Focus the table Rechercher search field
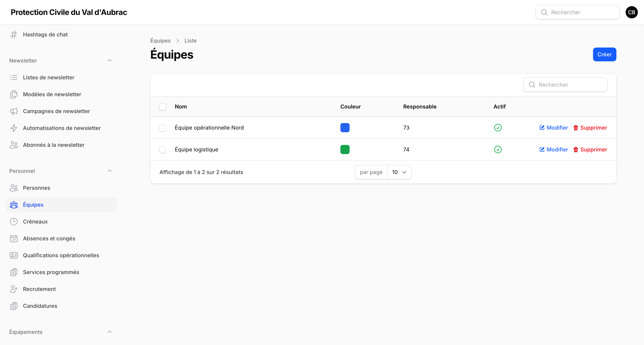 [565, 85]
